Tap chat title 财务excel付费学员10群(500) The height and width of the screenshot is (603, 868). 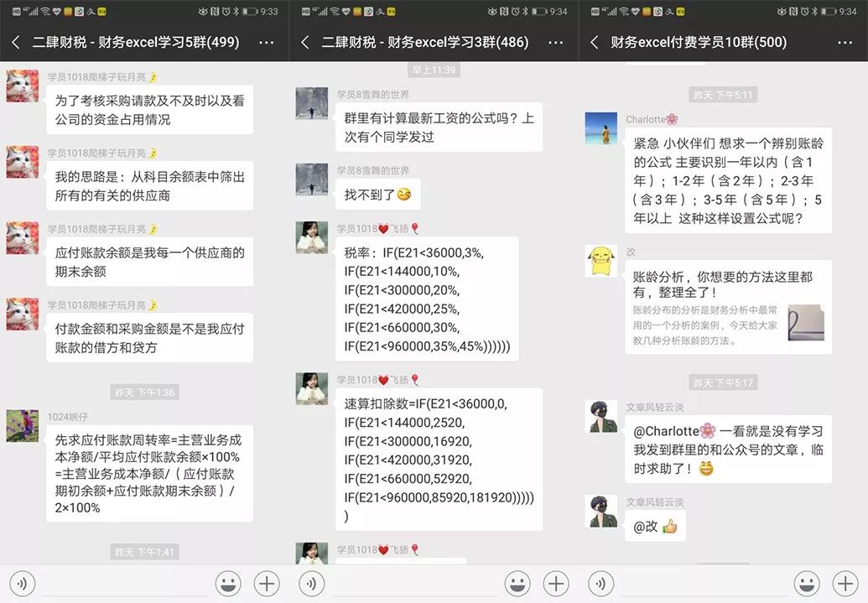pyautogui.click(x=699, y=42)
